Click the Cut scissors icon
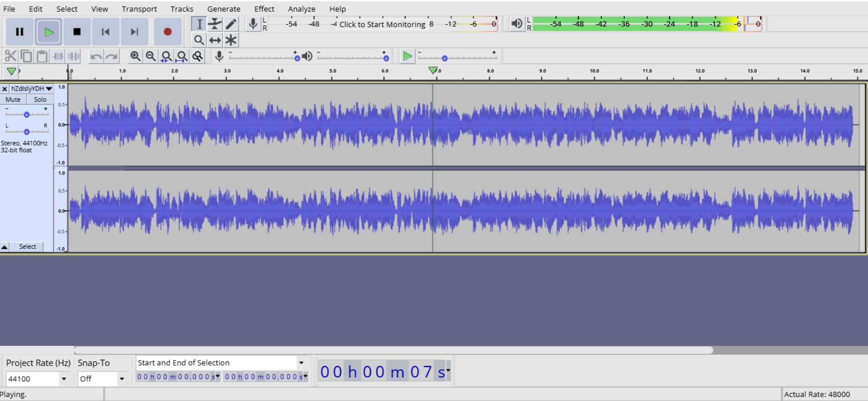 click(x=10, y=56)
